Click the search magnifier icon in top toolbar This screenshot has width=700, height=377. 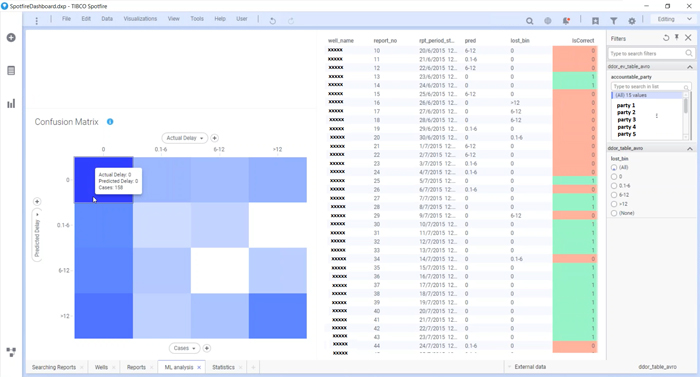[529, 21]
